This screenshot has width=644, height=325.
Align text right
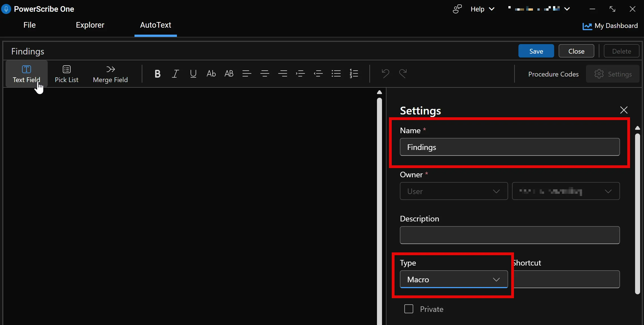pyautogui.click(x=282, y=74)
